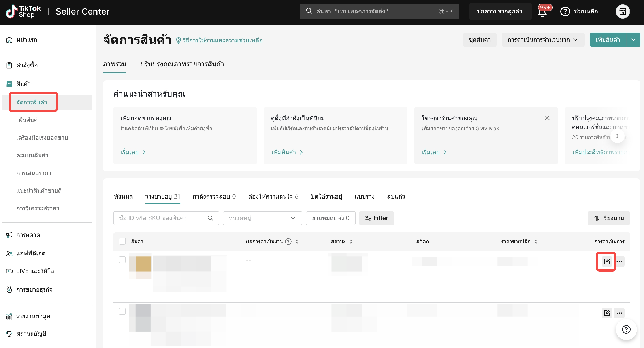Screen dimensions: 644x348
Task: Open the LIVE และวิดีโอ sidebar section
Action: pos(35,271)
